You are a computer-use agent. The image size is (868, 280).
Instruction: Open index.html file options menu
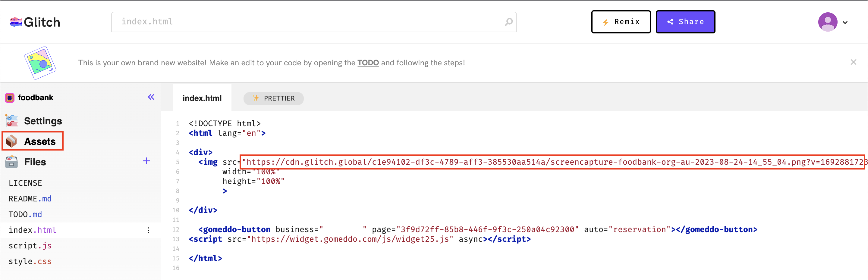[148, 230]
